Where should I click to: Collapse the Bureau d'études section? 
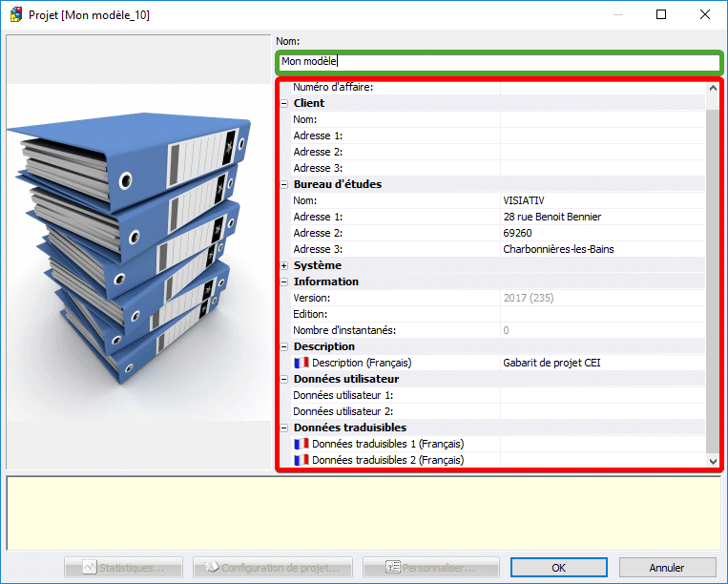(x=284, y=185)
